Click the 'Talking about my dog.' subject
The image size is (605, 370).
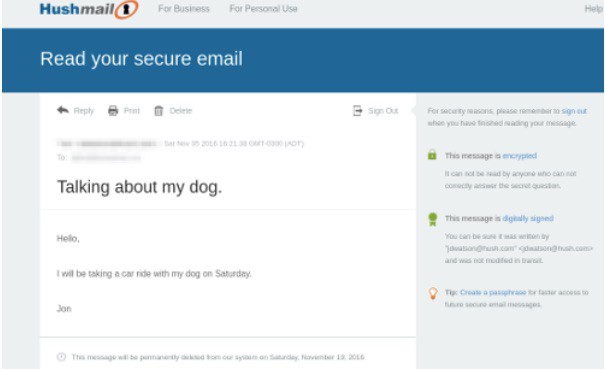pos(140,187)
